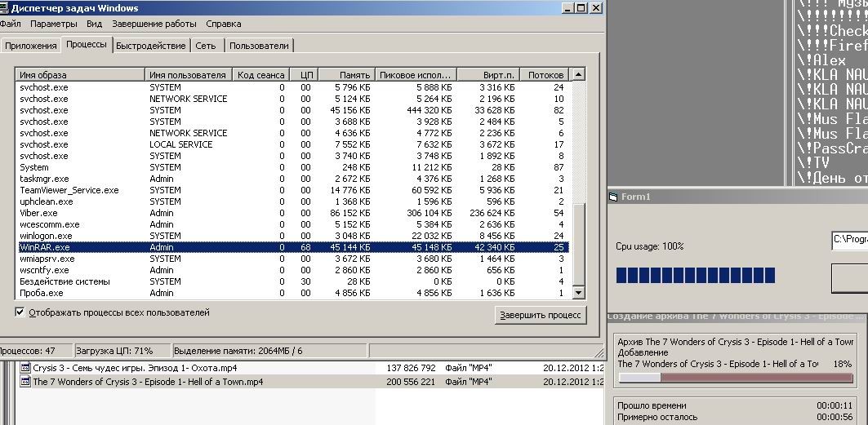Open the Завершение работы menu
The image size is (868, 425).
click(x=154, y=24)
